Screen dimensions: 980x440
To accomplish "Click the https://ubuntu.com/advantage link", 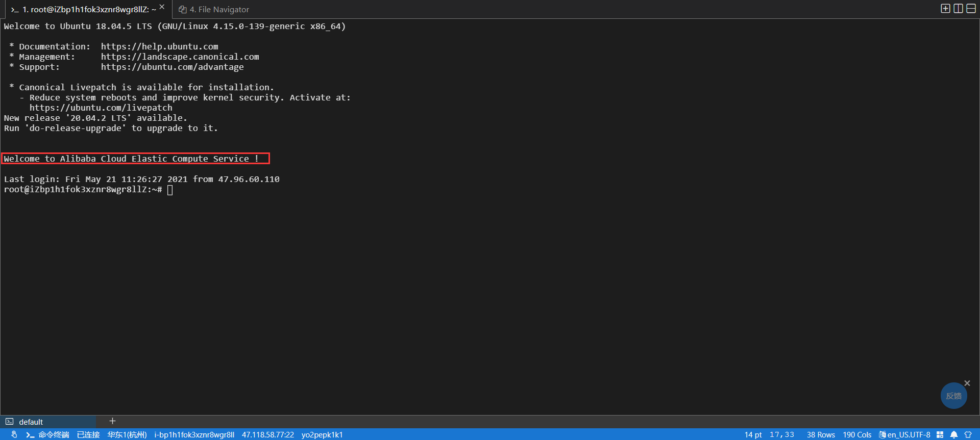I will click(173, 67).
